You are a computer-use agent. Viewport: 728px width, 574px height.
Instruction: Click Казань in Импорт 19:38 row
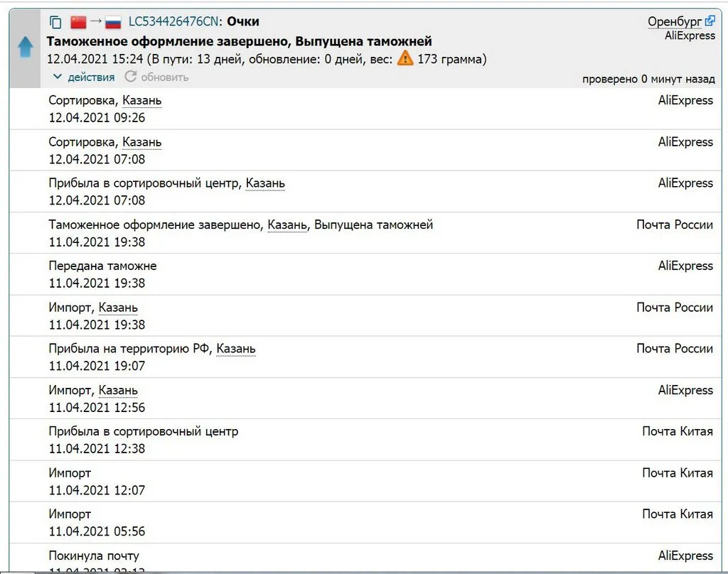click(x=118, y=308)
